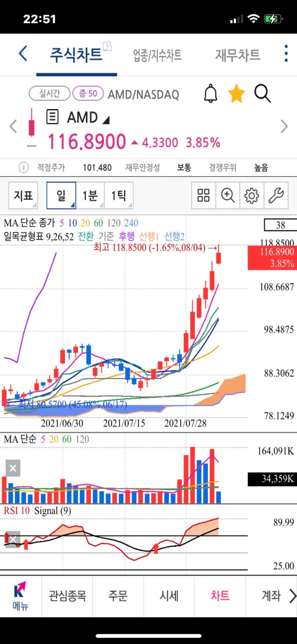This screenshot has height=644, width=297.
Task: Select the 주식차트 tab
Action: [x=76, y=55]
